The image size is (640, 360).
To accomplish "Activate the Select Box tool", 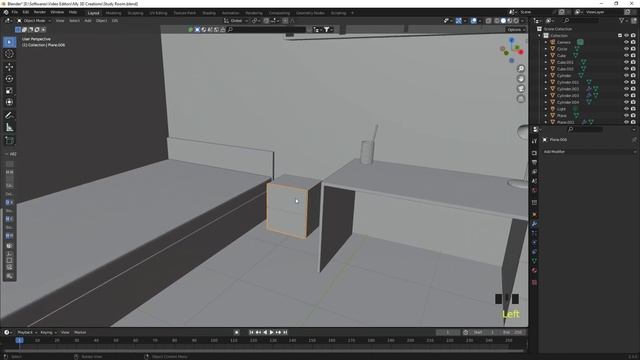I will (x=9, y=42).
